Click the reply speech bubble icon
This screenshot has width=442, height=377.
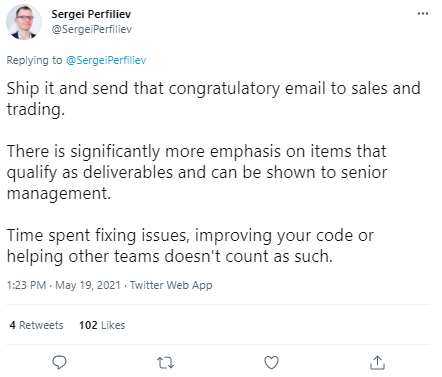[60, 362]
